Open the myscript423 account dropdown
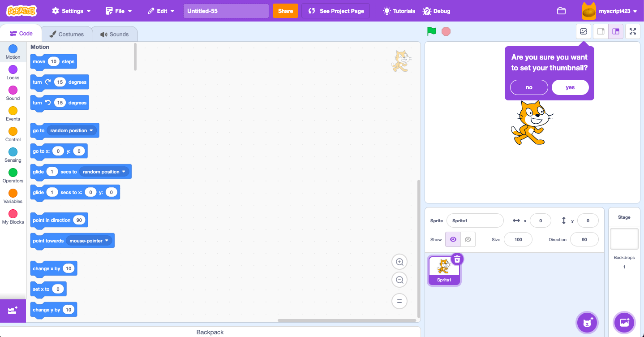The width and height of the screenshot is (644, 337). [618, 11]
